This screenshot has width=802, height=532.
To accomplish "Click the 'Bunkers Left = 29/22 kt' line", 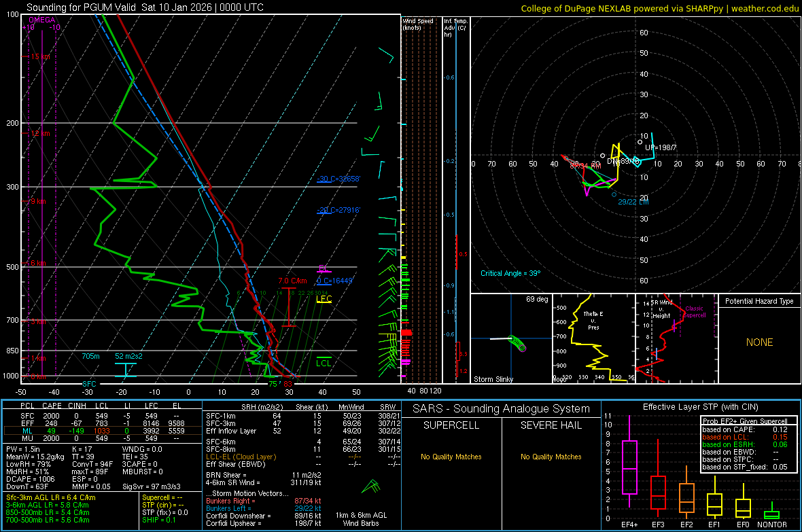I will coord(264,508).
